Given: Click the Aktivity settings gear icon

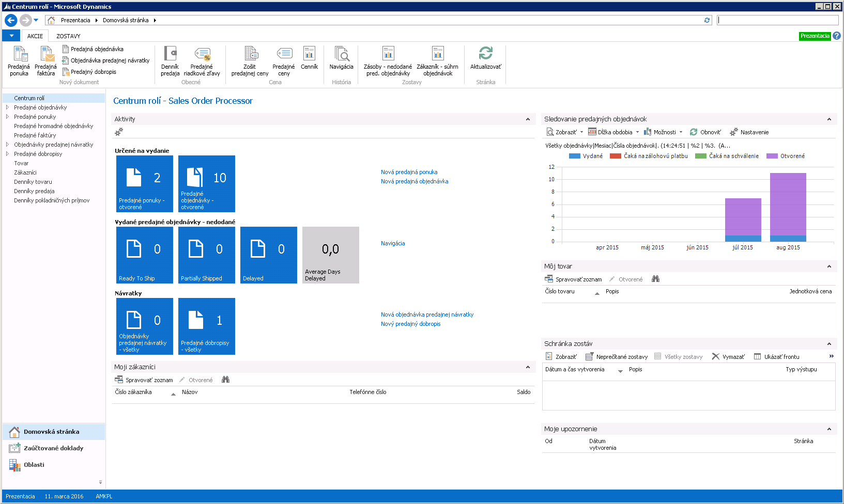Looking at the screenshot, I should (x=119, y=132).
